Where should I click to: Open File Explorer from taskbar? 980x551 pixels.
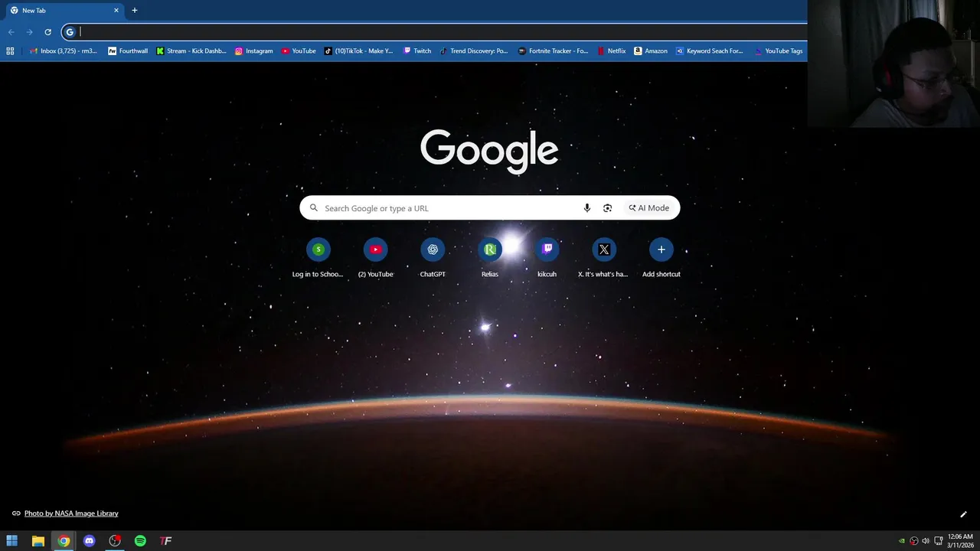pyautogui.click(x=38, y=541)
